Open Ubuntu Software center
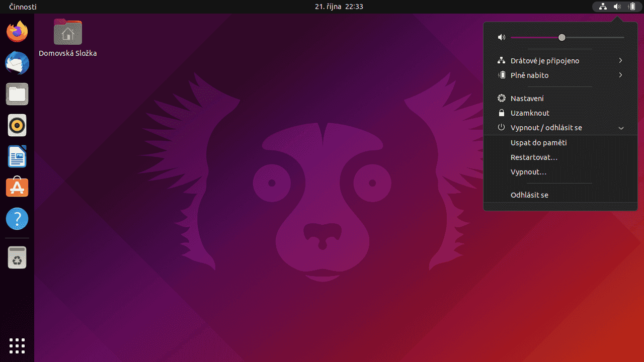 (17, 188)
